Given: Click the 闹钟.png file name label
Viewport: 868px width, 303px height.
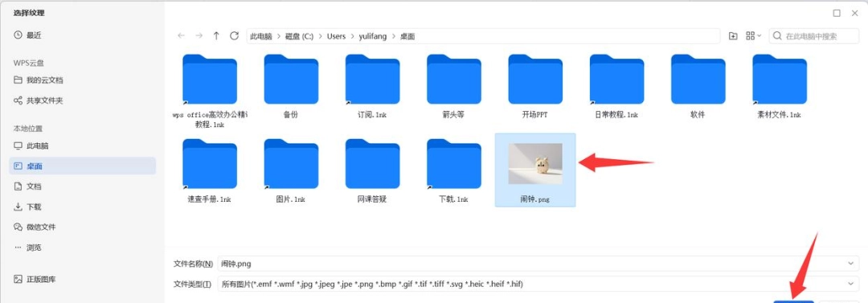Looking at the screenshot, I should (x=535, y=199).
